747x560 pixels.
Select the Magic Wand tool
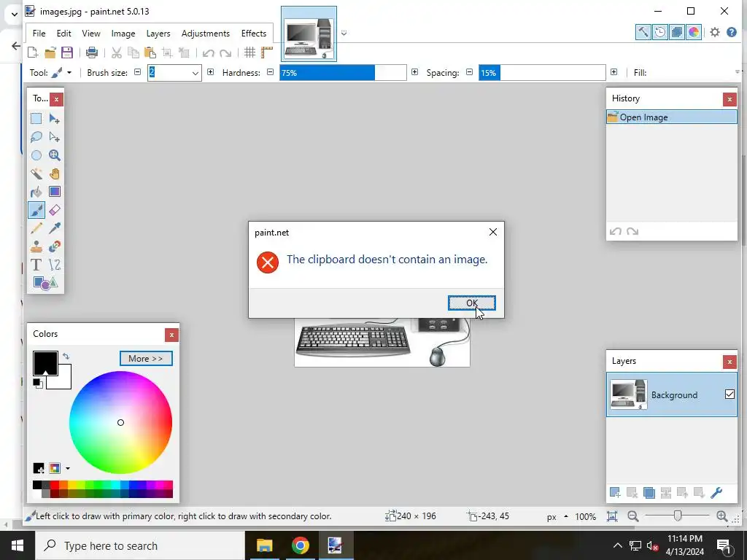point(36,174)
